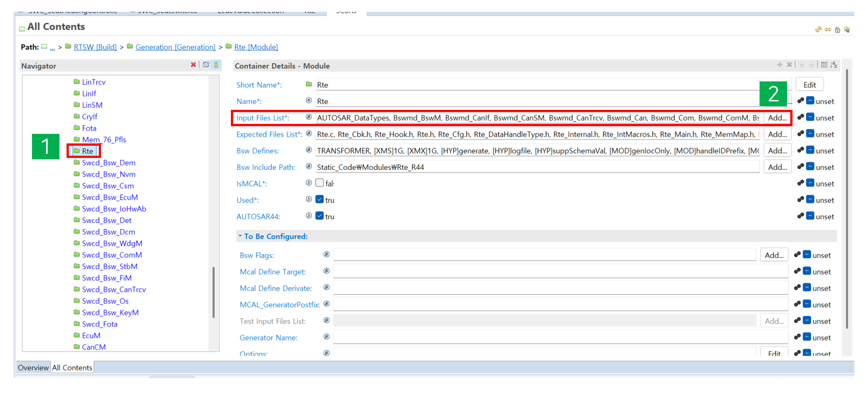Viewport: 868px width, 394px height.
Task: Click the alphabetical sort icon in Container Details
Action: tap(834, 65)
